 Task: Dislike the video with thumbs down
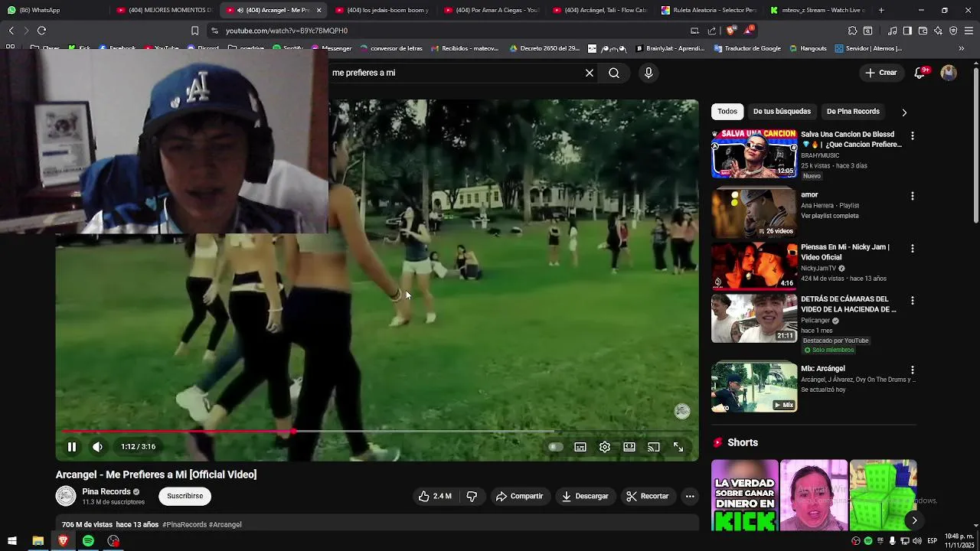(472, 496)
